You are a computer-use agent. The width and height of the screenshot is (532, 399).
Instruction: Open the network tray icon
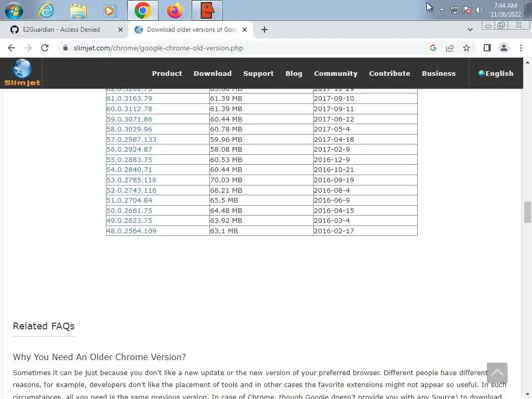454,10
